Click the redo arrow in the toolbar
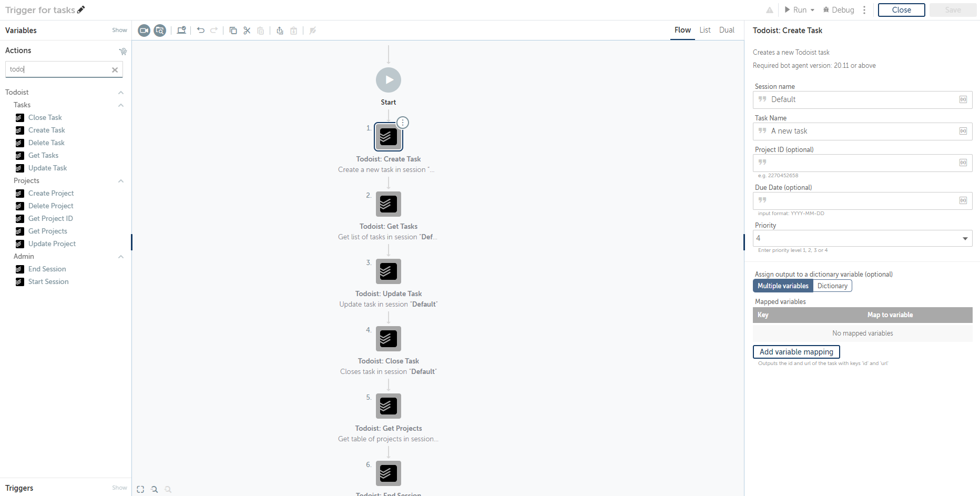This screenshot has width=980, height=496. pyautogui.click(x=214, y=31)
